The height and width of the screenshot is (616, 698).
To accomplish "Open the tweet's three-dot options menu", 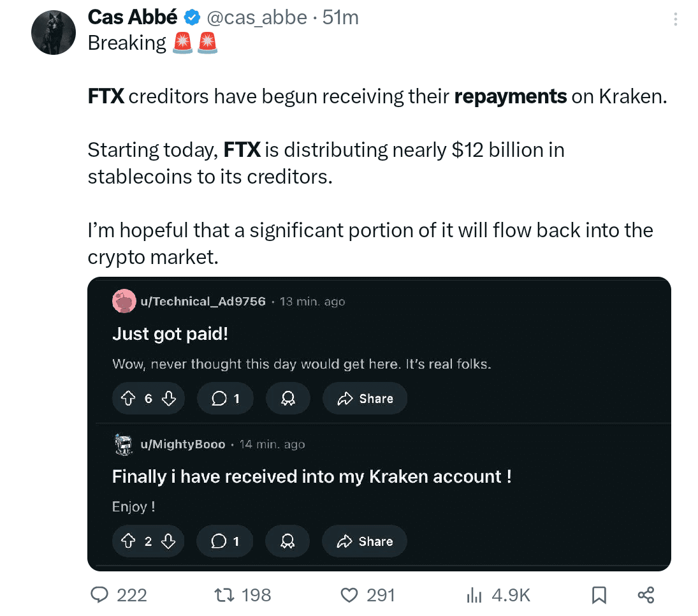I will (674, 19).
